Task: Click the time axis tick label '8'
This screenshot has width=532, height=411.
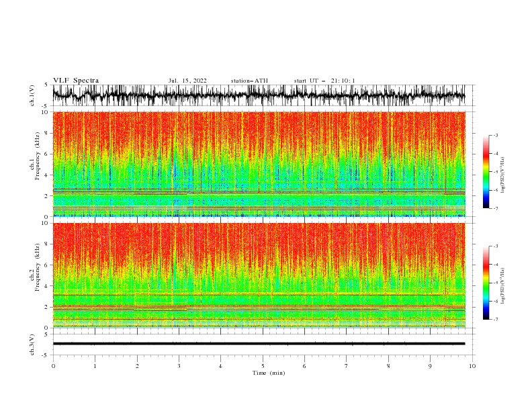Action: pos(388,366)
